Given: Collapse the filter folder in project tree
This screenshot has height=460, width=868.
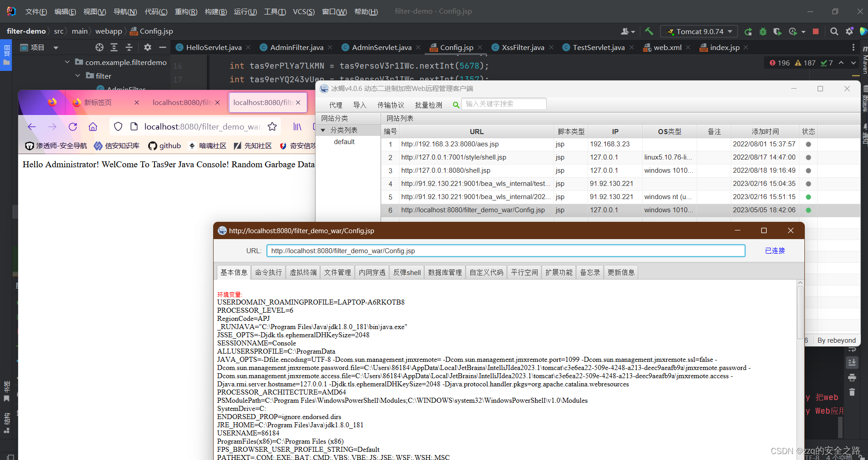Looking at the screenshot, I should click(78, 75).
